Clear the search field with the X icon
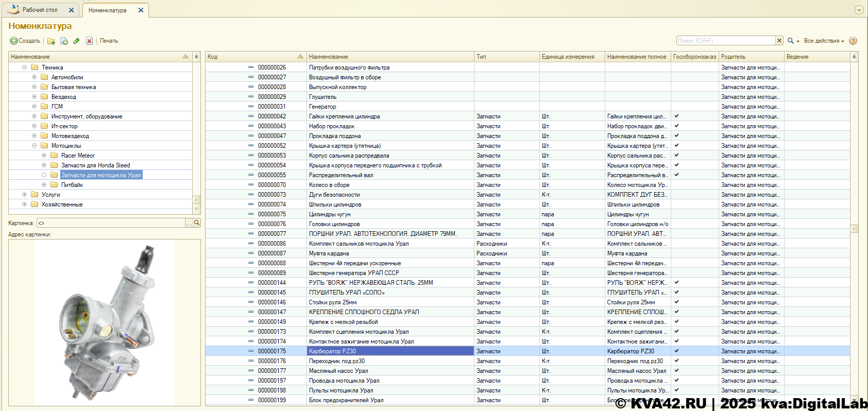Image resolution: width=868 pixels, height=411 pixels. (779, 41)
